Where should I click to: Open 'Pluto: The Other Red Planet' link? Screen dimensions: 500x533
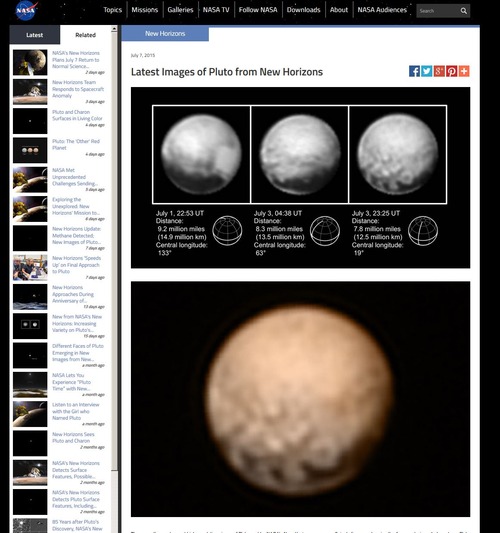click(x=76, y=144)
